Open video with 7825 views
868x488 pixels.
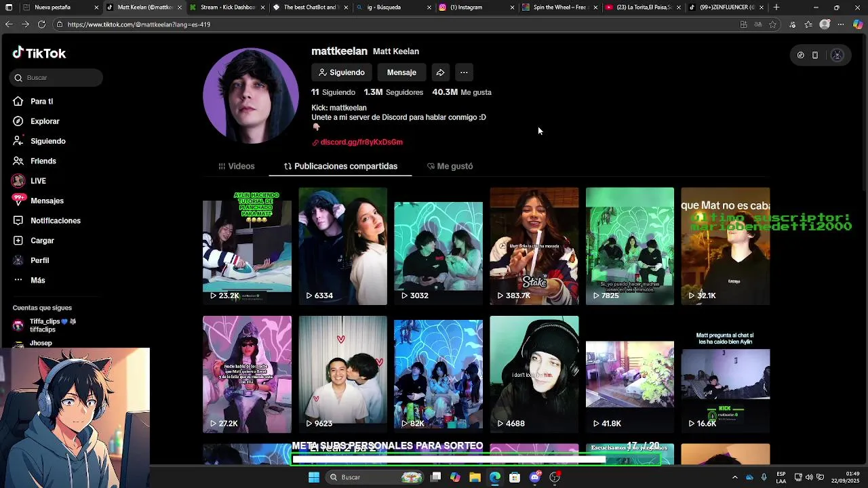[630, 246]
